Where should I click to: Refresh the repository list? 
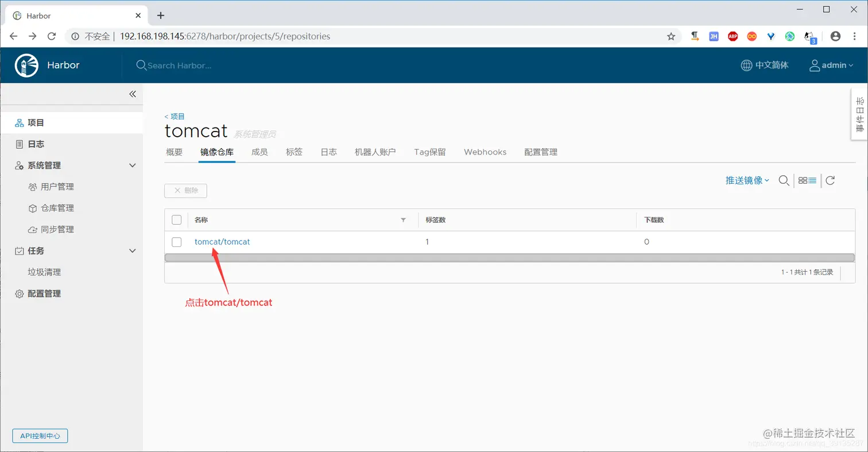tap(830, 180)
